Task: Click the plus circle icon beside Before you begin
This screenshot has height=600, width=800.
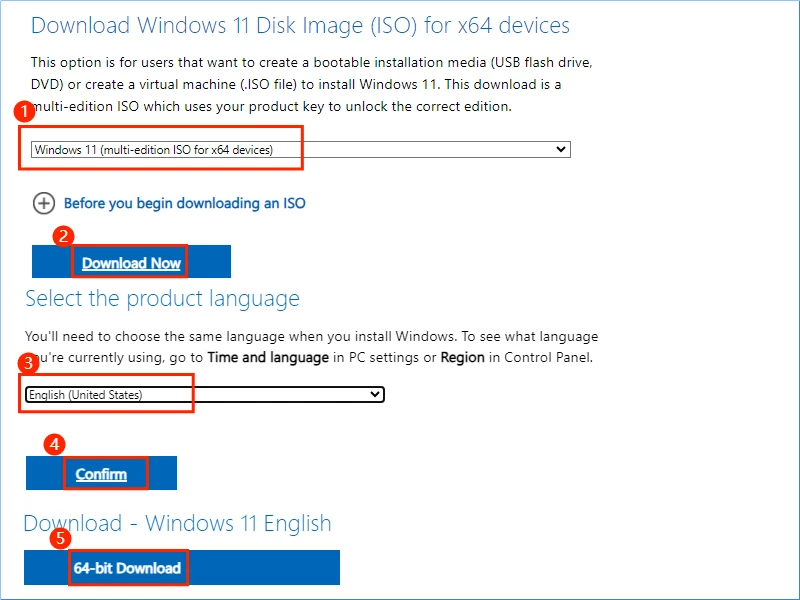Action: 44,203
